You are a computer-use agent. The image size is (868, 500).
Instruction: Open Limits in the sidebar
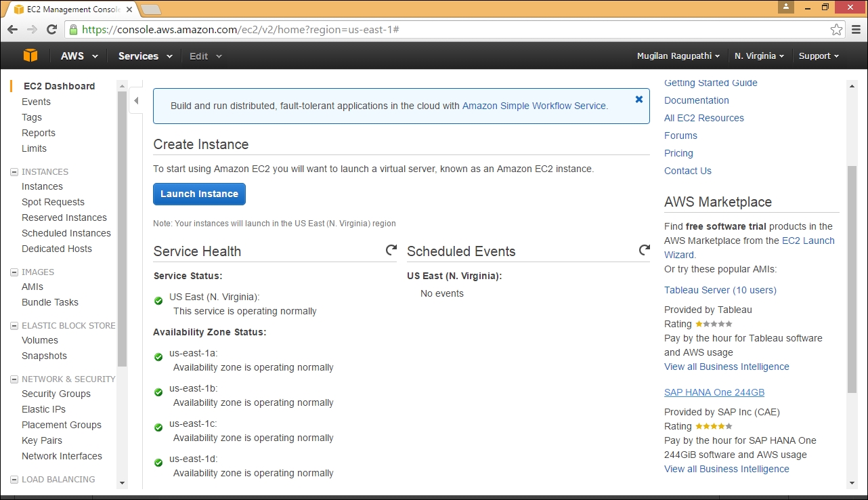pyautogui.click(x=34, y=148)
